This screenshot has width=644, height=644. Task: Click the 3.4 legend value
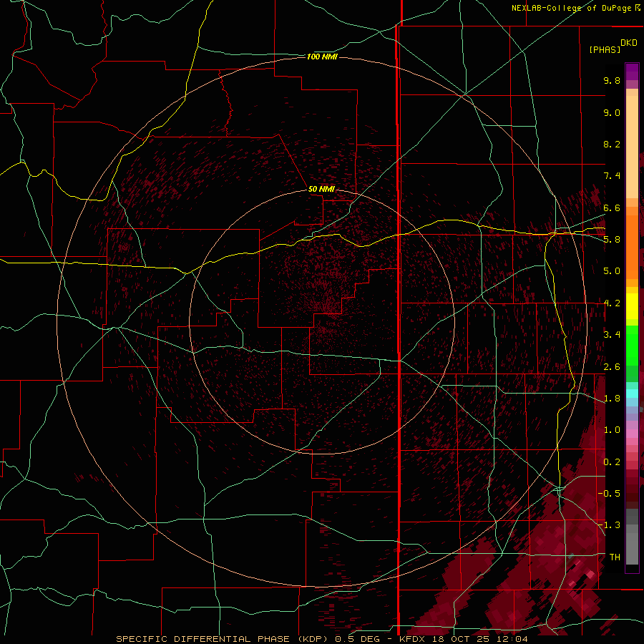tap(612, 335)
